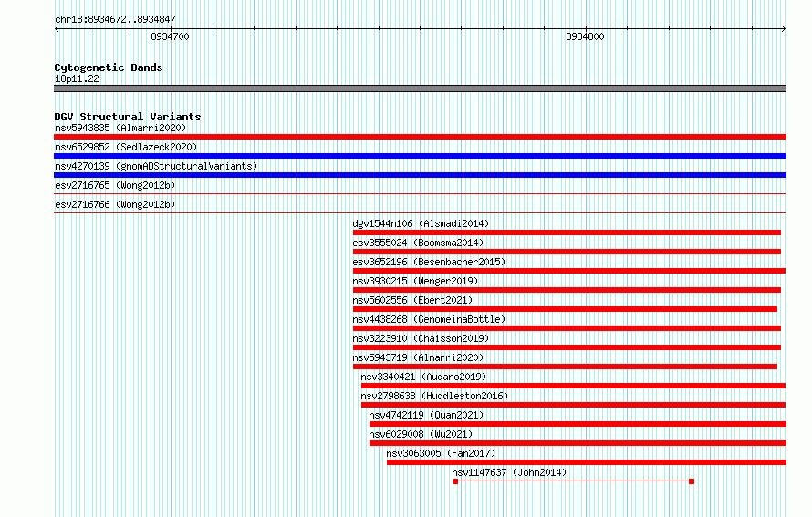Select the nsv6529852 blue variant bar

click(x=420, y=156)
